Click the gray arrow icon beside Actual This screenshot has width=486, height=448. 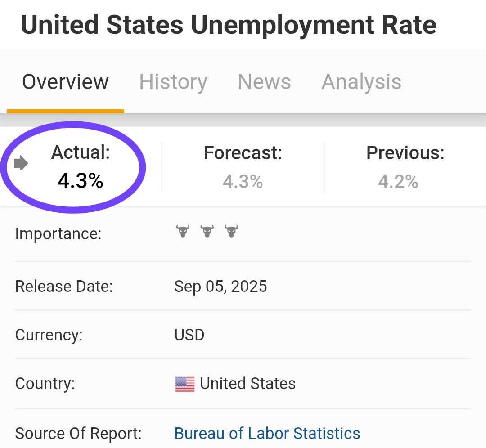pyautogui.click(x=21, y=163)
